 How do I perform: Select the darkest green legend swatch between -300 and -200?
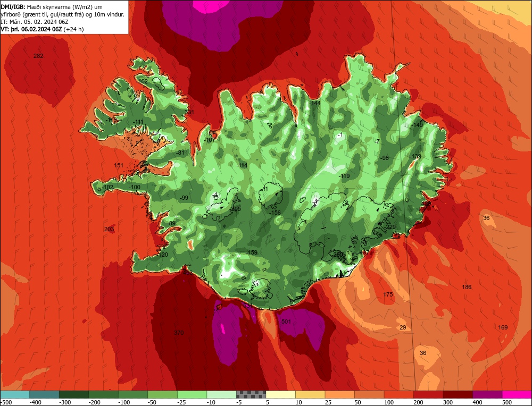click(74, 394)
